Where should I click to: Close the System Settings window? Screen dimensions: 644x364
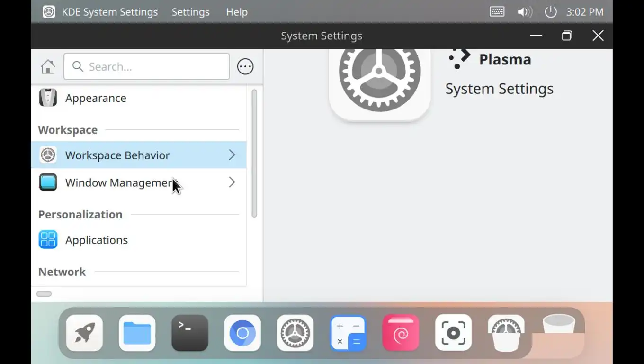coord(598,36)
